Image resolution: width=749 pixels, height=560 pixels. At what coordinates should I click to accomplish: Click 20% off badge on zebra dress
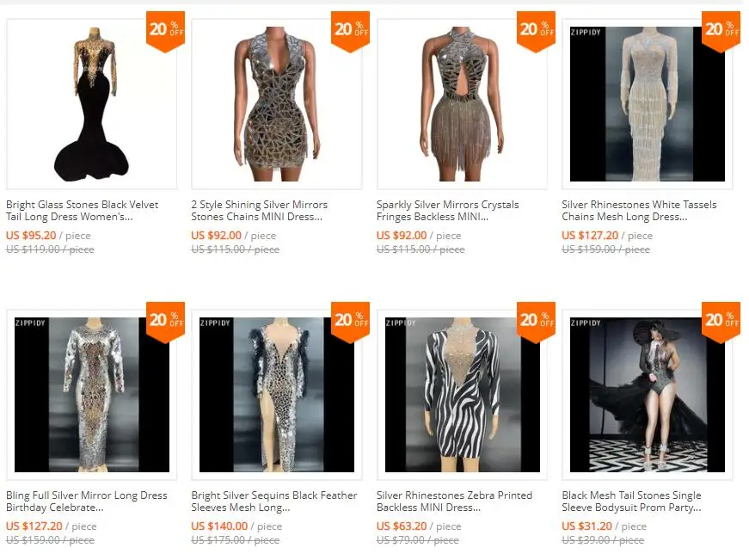point(536,322)
